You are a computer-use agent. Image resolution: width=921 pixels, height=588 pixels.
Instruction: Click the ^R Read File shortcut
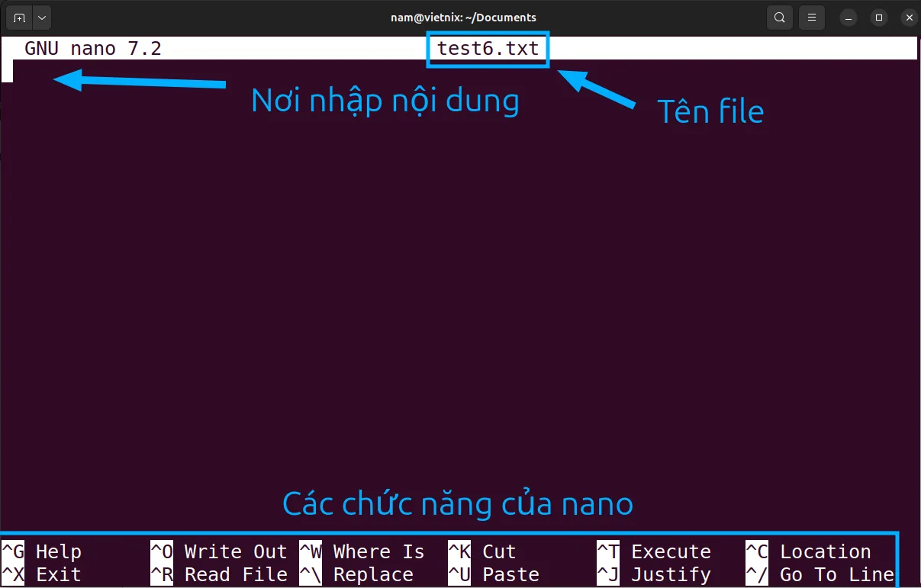click(219, 574)
